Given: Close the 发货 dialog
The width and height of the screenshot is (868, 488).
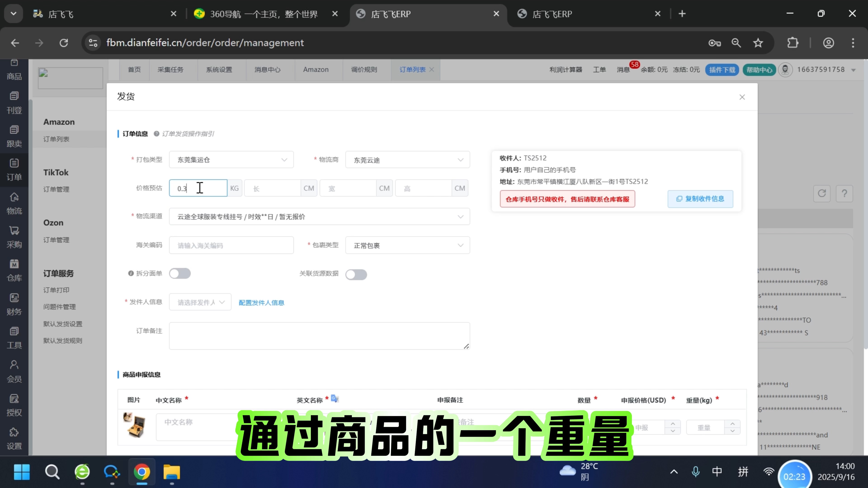Looking at the screenshot, I should click(x=742, y=97).
